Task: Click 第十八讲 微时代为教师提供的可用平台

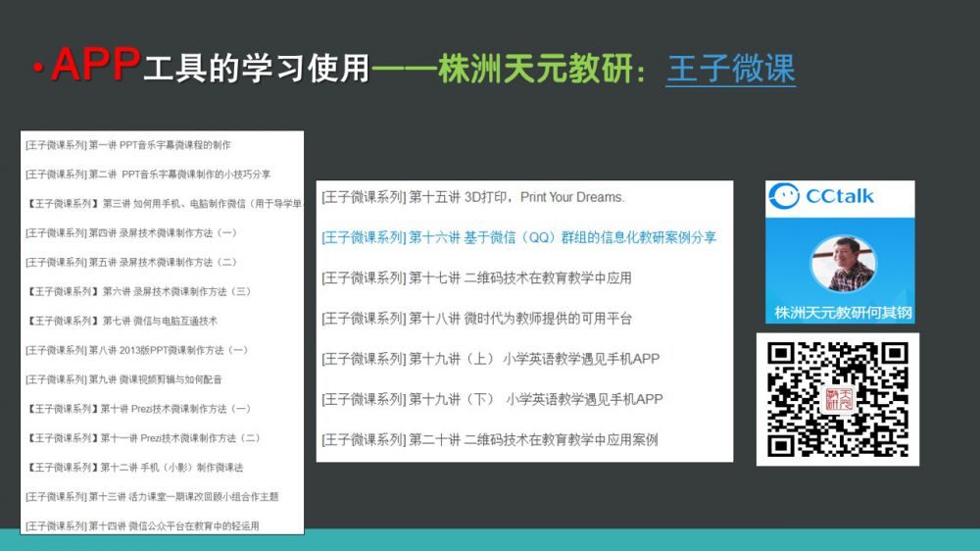Action: (x=476, y=319)
